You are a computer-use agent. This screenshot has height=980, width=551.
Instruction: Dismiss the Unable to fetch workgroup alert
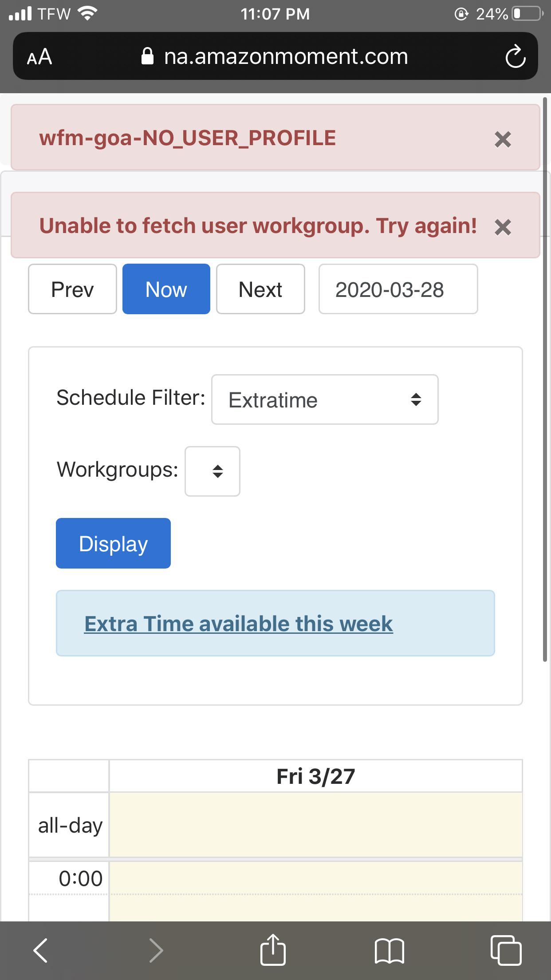(x=503, y=228)
